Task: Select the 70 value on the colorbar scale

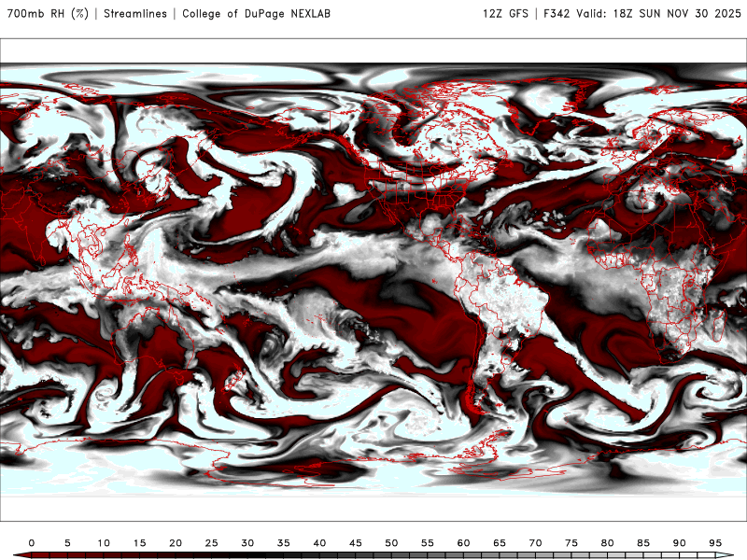Action: (x=535, y=543)
